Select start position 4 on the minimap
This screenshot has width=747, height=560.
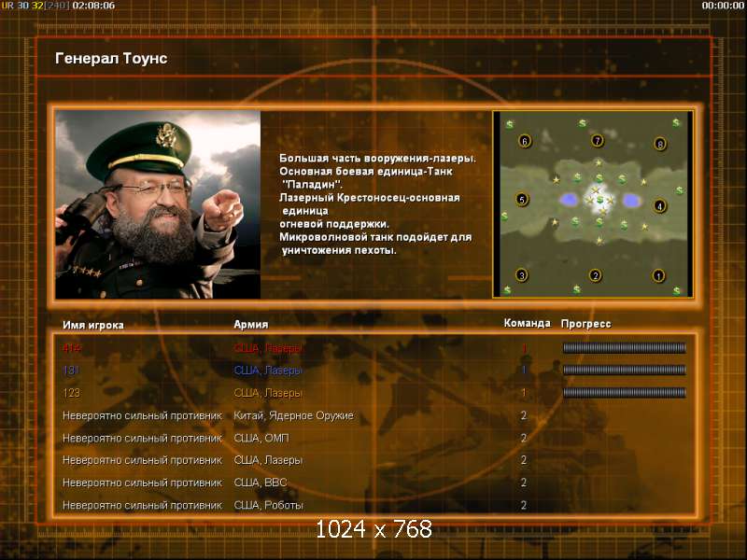(660, 205)
